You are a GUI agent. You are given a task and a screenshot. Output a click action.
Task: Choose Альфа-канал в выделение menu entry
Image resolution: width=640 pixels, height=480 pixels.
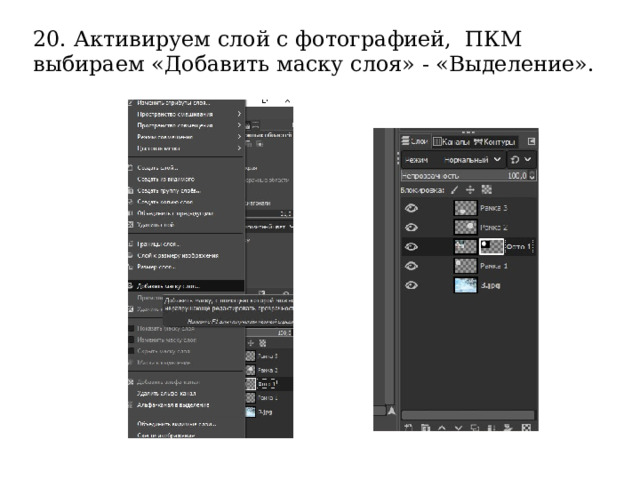pos(187,405)
